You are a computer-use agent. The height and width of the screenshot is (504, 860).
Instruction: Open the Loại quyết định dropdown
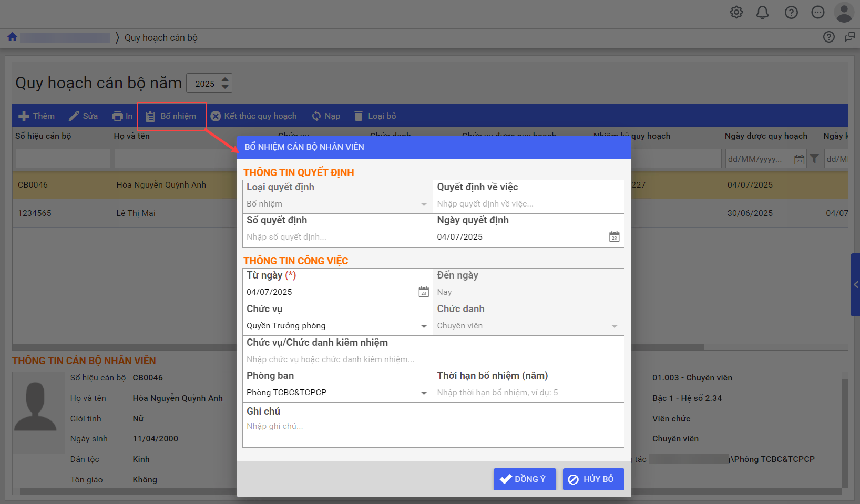tap(424, 204)
